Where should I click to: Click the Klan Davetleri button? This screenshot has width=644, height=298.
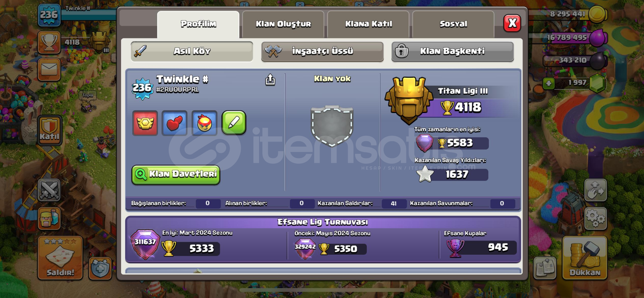click(x=176, y=175)
